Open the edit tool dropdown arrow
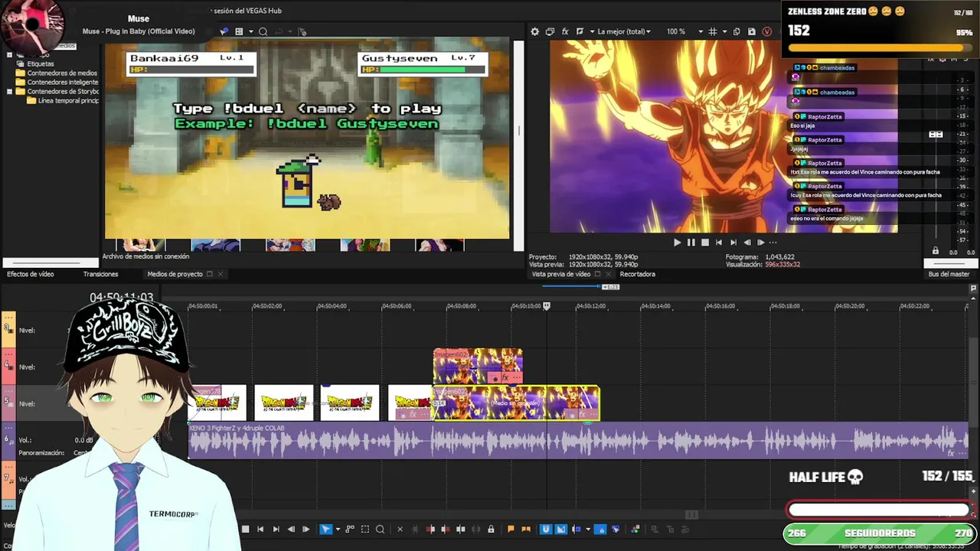 click(338, 529)
